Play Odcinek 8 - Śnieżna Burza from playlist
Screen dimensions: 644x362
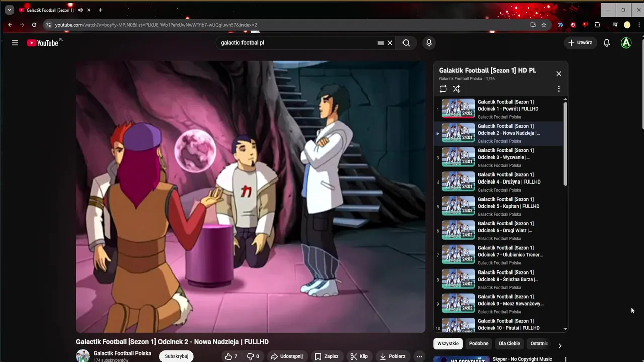[498, 280]
